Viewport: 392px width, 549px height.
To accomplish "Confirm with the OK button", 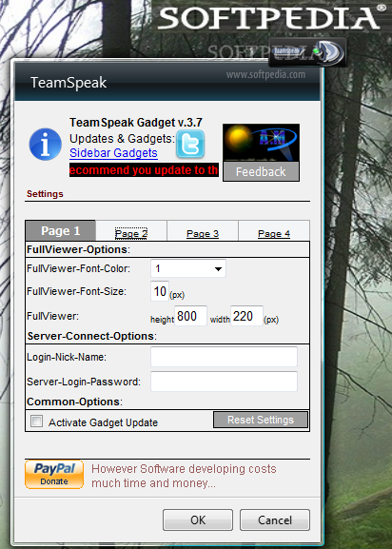I will coord(198,520).
